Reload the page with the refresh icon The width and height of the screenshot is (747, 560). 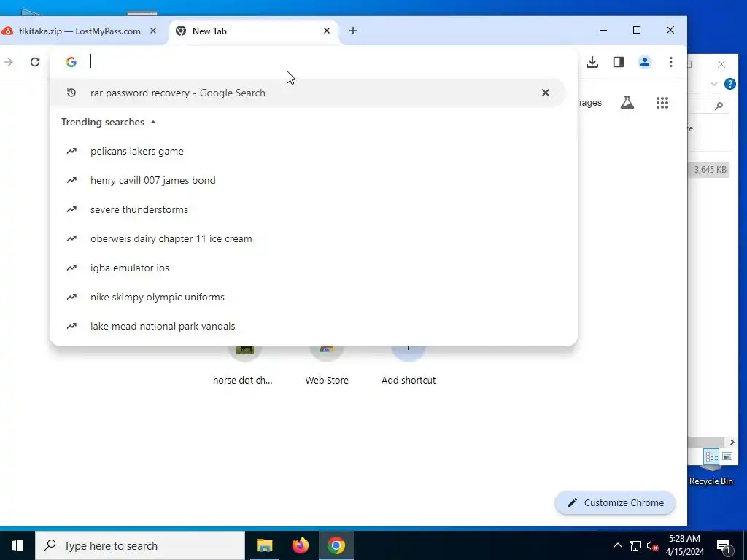(35, 62)
